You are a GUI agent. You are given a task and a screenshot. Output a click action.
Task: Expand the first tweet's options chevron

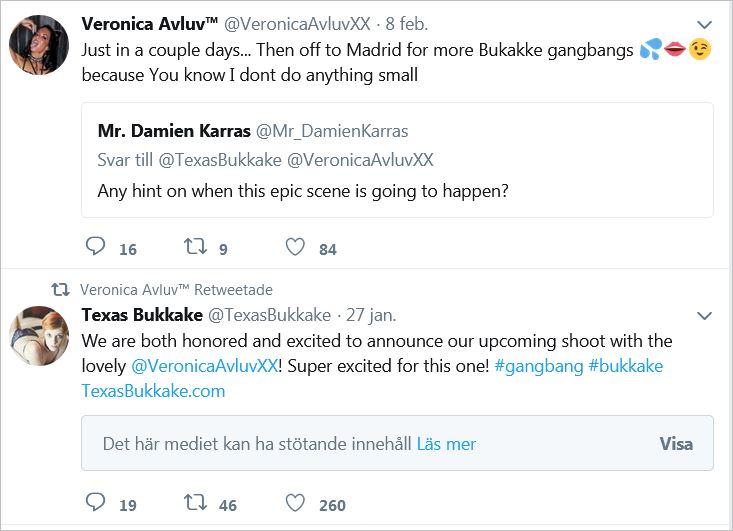pos(704,24)
